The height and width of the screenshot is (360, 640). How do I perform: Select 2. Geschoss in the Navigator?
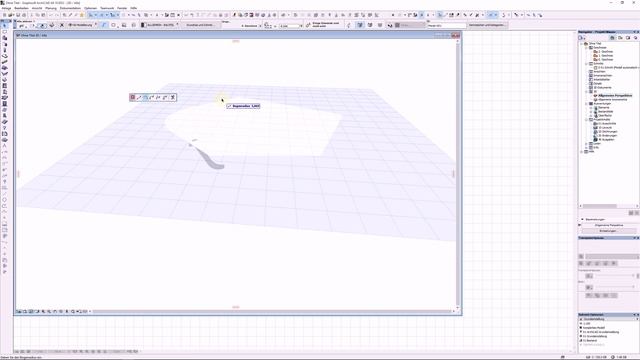603,52
